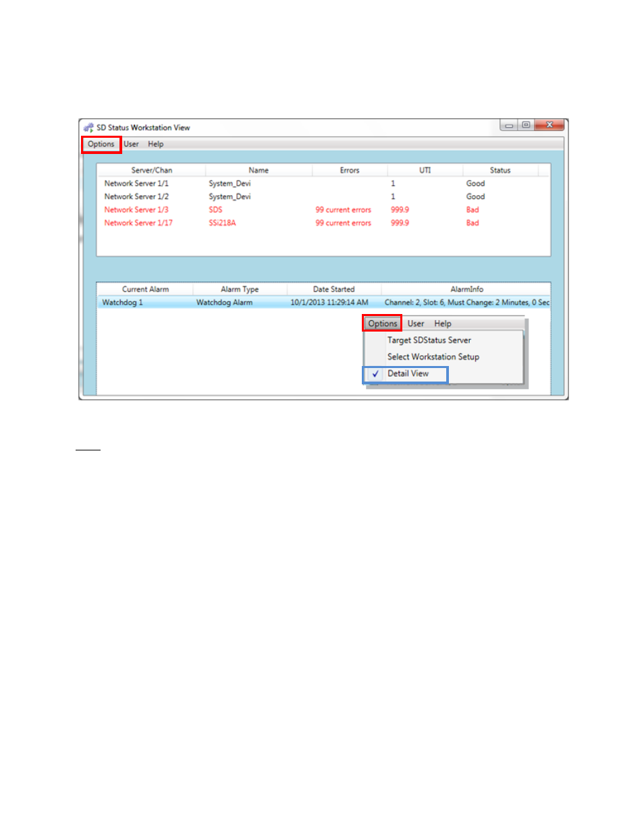This screenshot has width=644, height=834.
Task: Click System_Devi in Network Server 1/1 row
Action: (x=230, y=184)
